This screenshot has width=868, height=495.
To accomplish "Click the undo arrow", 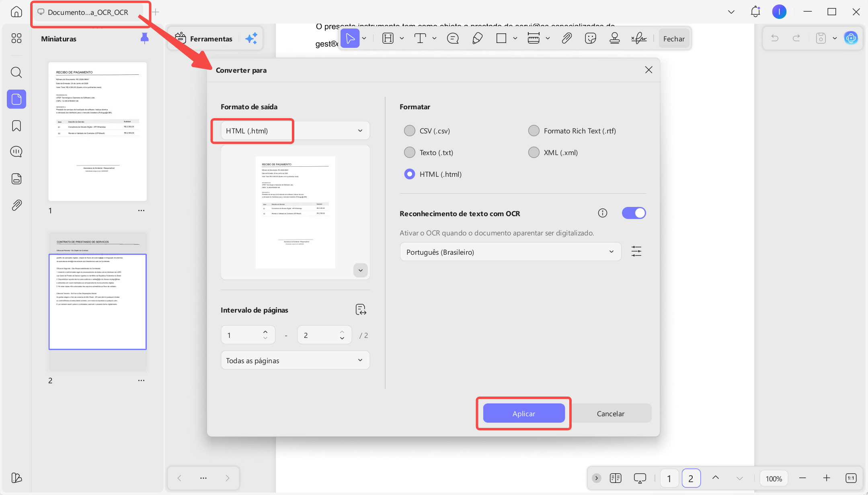I will [x=775, y=39].
